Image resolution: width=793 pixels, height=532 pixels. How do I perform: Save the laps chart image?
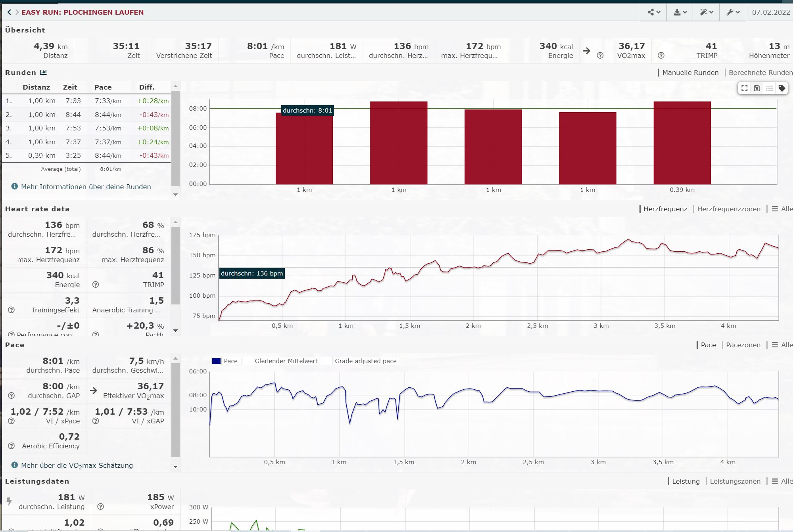tap(757, 88)
